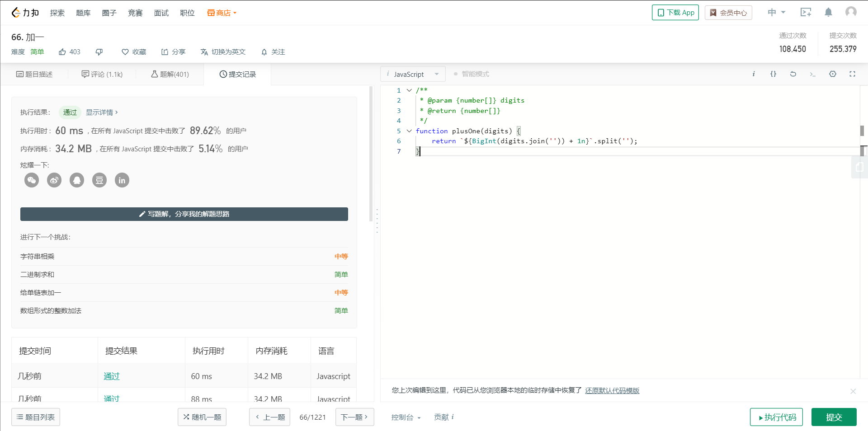Run code with 执行代码
Image resolution: width=868 pixels, height=431 pixels.
[776, 417]
